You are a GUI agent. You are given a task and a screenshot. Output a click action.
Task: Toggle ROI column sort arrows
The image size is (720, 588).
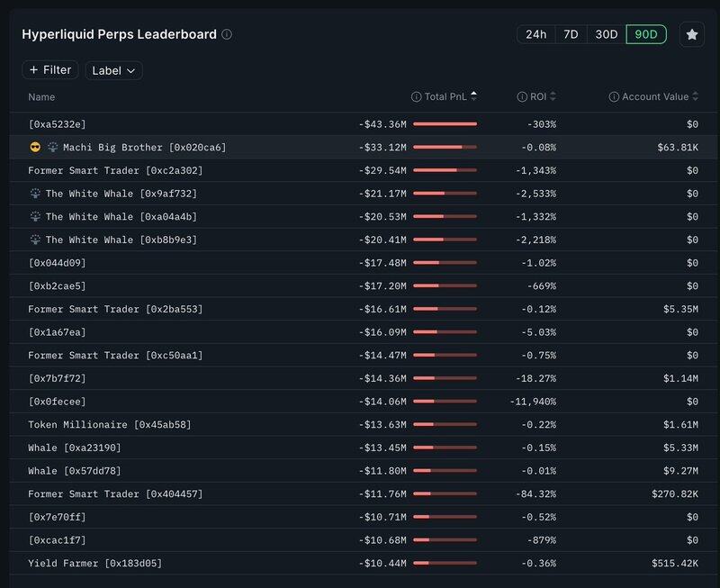coord(553,96)
